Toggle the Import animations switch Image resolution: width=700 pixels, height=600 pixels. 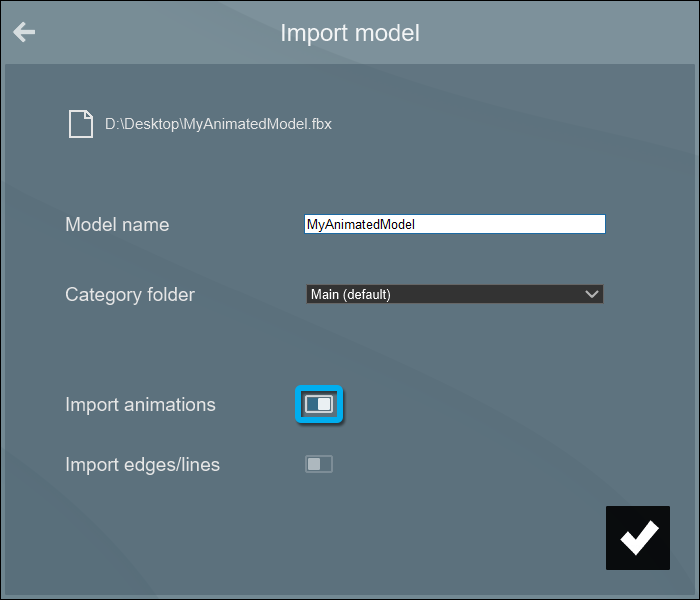pos(319,404)
